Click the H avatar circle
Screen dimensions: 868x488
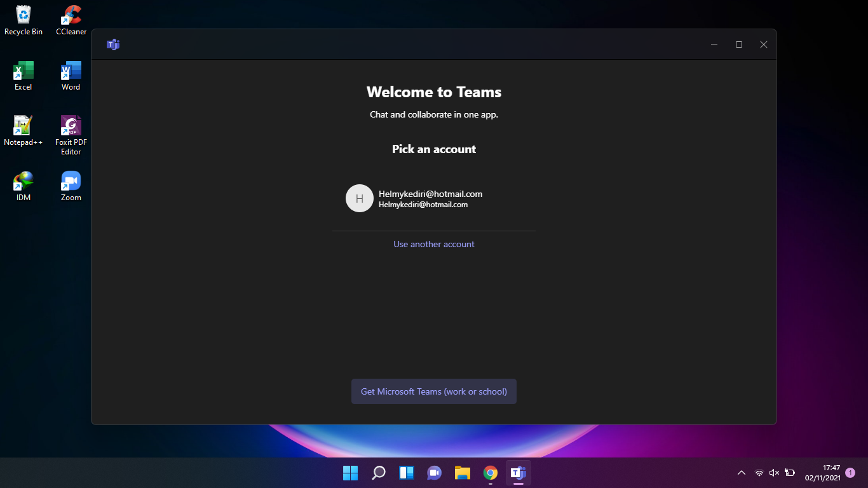pyautogui.click(x=360, y=198)
